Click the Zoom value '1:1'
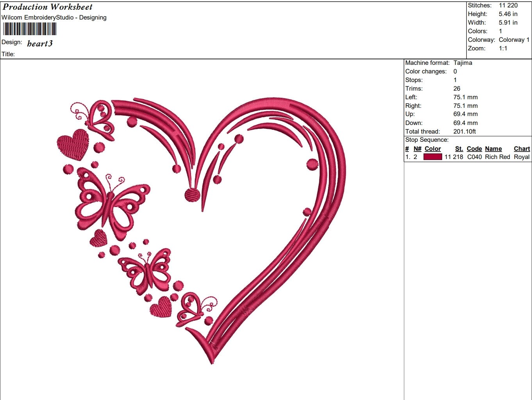The image size is (532, 400). [503, 48]
